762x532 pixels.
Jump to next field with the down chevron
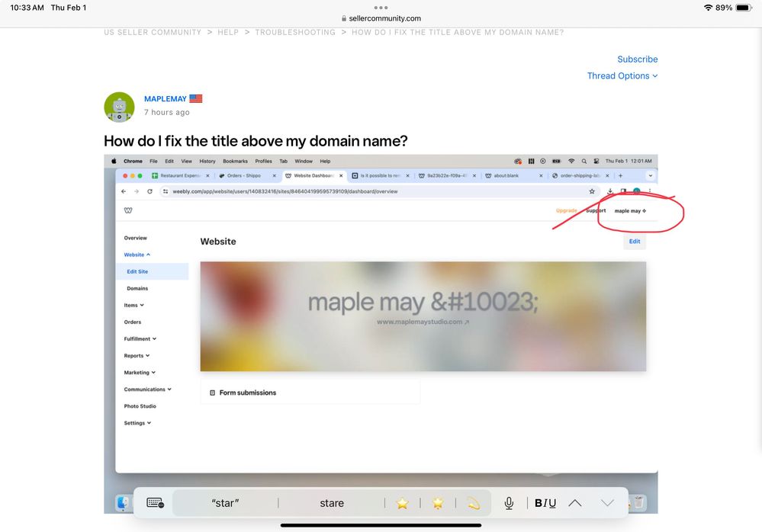click(607, 503)
